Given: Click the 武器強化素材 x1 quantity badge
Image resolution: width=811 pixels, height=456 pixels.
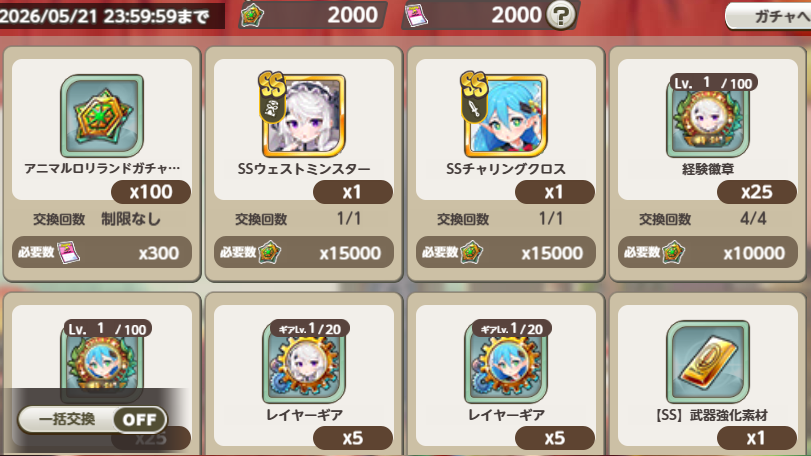Looking at the screenshot, I should tap(757, 438).
